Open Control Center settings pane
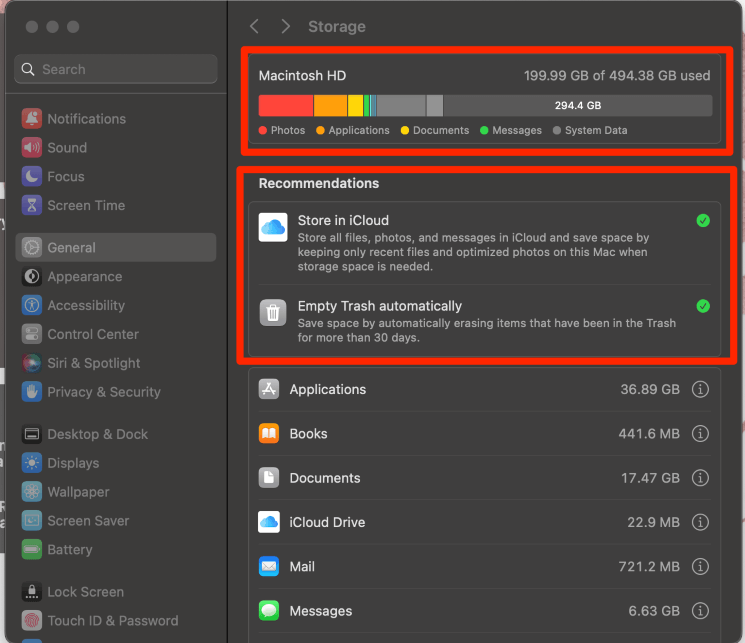This screenshot has height=643, width=745. (x=92, y=334)
